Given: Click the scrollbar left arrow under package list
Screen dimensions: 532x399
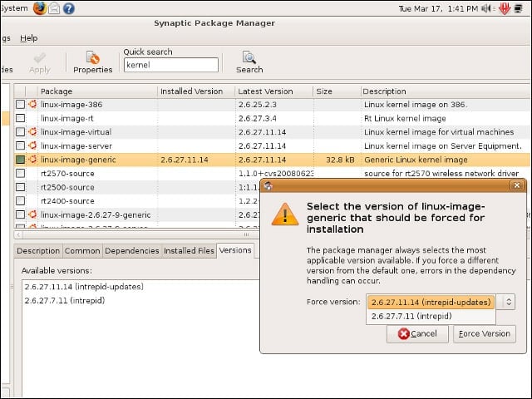Looking at the screenshot, I should (18, 234).
